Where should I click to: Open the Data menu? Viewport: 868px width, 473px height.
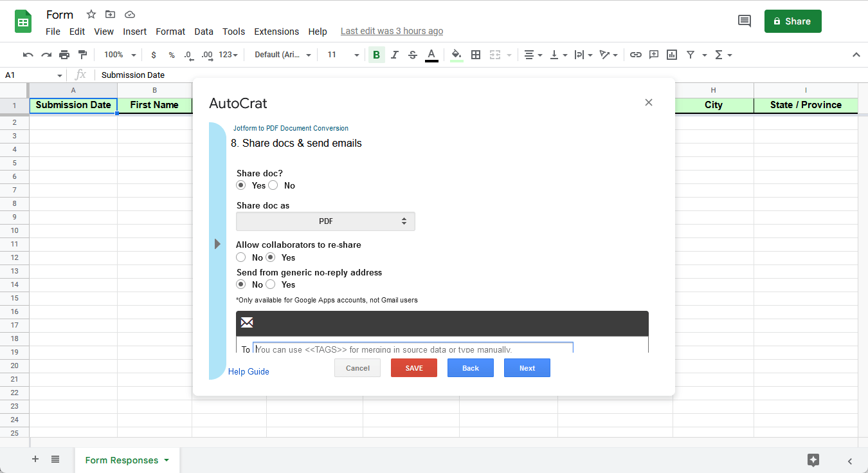point(204,32)
